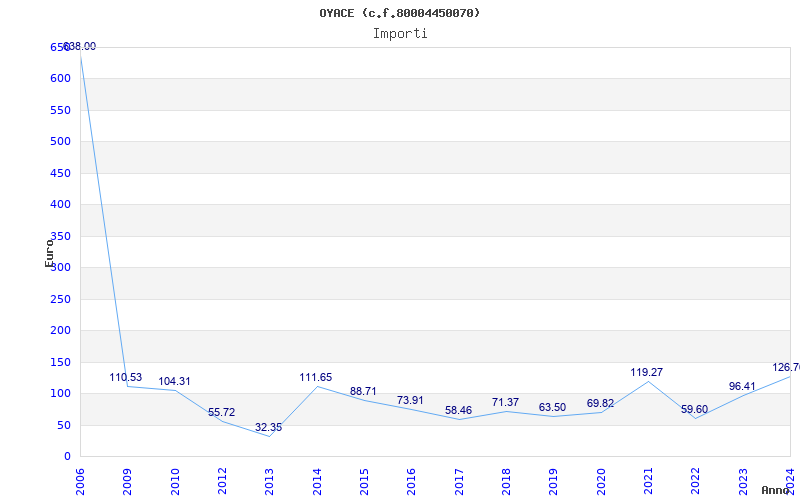Screen dimensions: 800x500
Task: Select the 119.27 data label
Action: click(646, 372)
